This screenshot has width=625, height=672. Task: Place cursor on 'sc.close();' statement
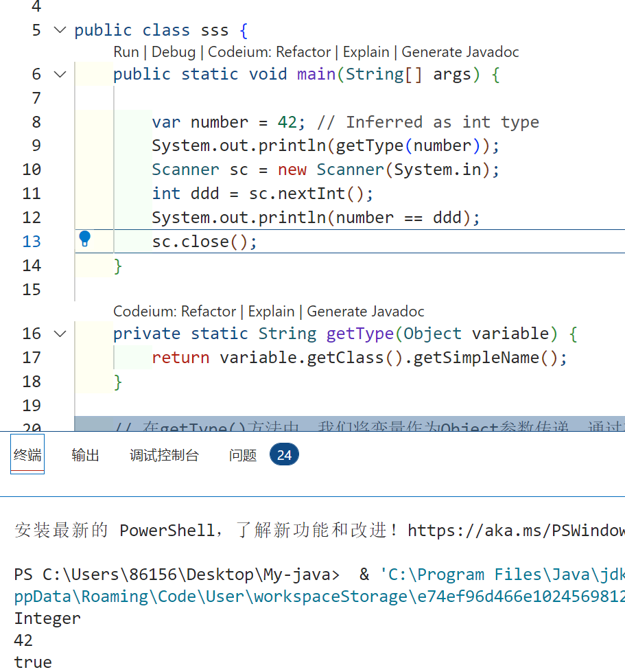coord(204,242)
